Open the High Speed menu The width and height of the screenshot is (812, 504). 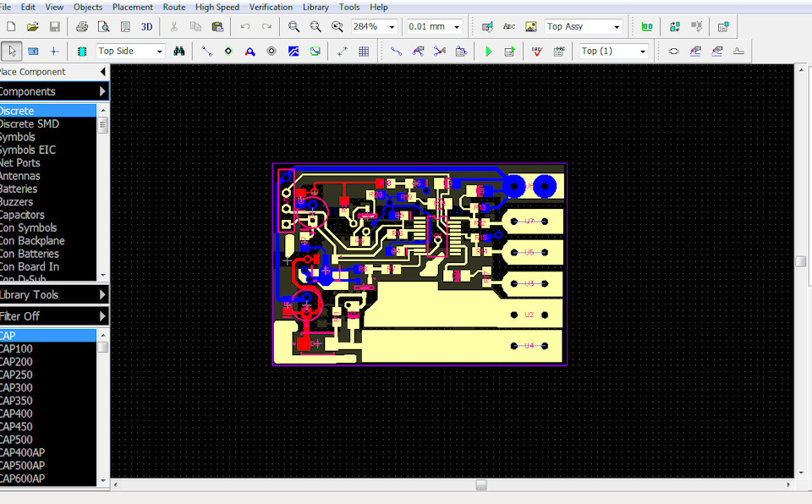click(x=217, y=8)
